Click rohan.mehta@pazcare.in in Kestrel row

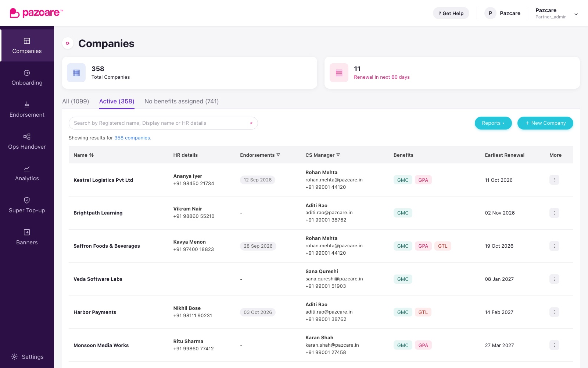pos(334,180)
